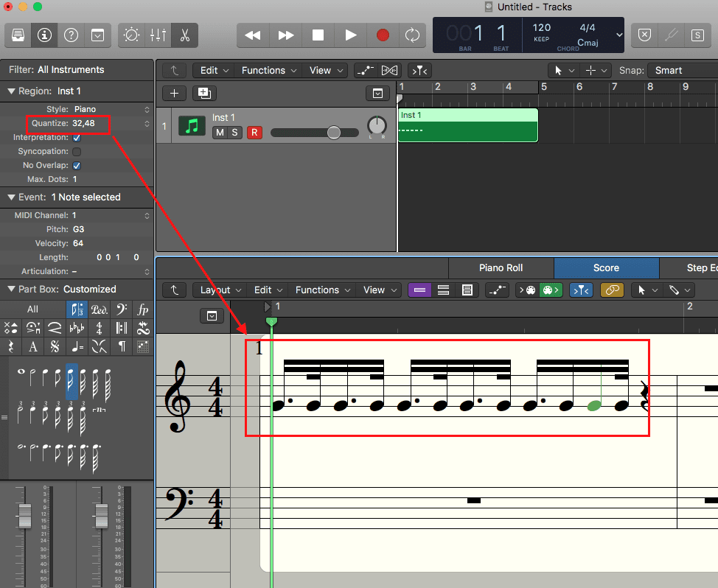This screenshot has width=718, height=588.
Task: Toggle the Interpretation checkbox
Action: coord(77,138)
